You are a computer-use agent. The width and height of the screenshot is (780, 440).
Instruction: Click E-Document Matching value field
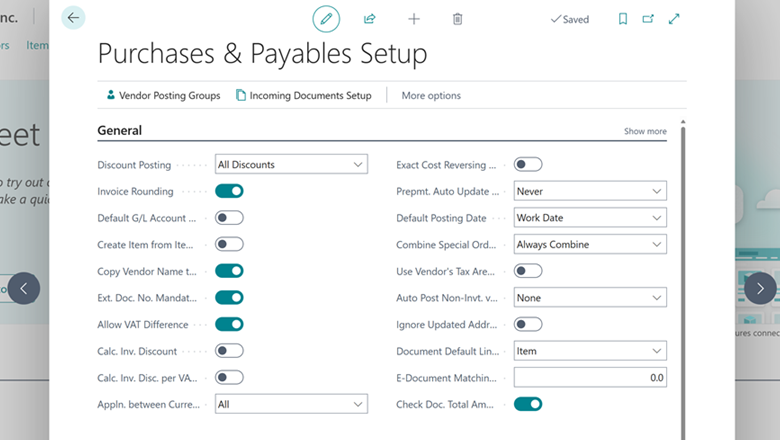590,378
